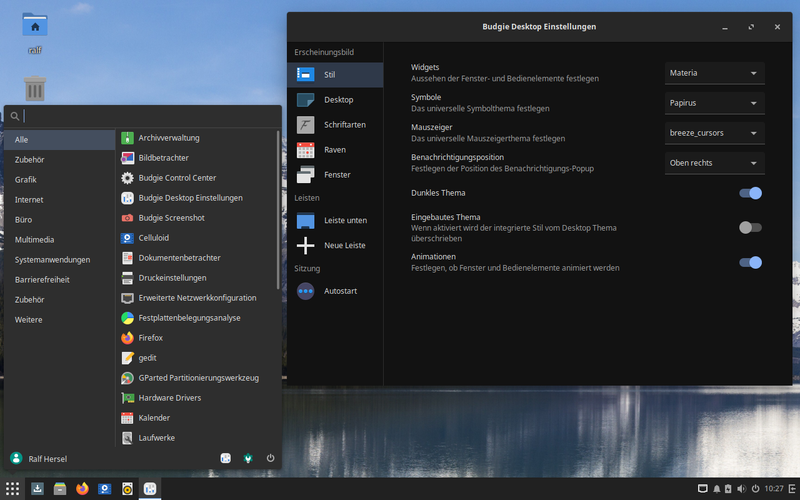
Task: Click the Ralf Hersel user button
Action: pos(39,459)
